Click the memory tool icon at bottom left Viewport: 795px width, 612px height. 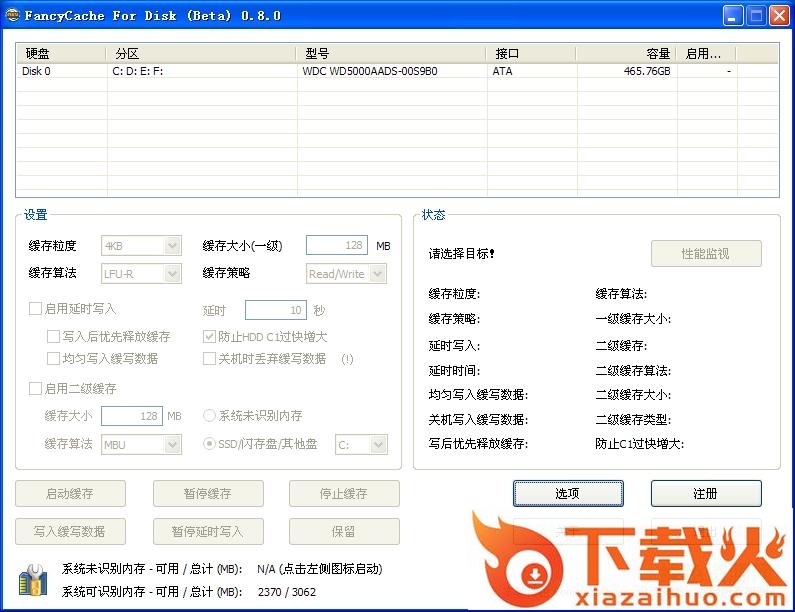coord(33,581)
